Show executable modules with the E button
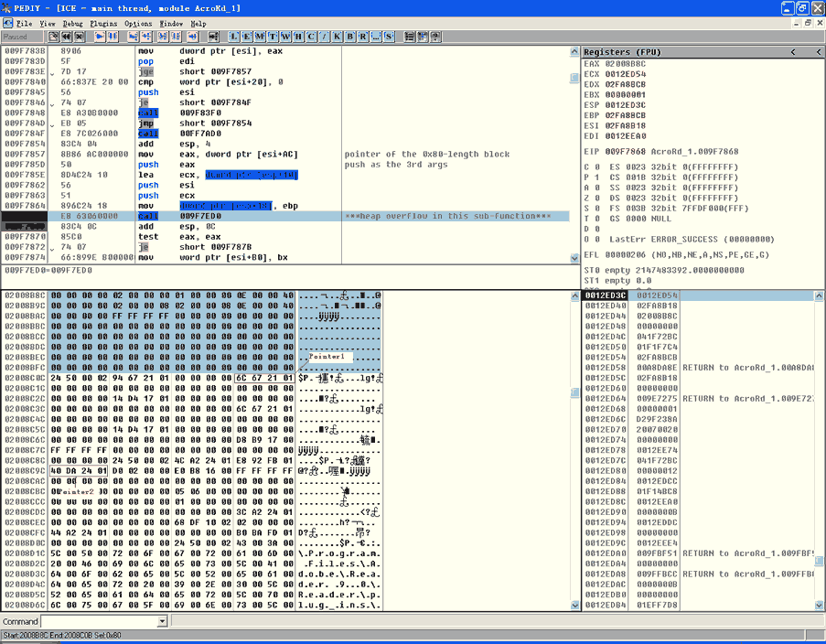The height and width of the screenshot is (644, 826). [x=247, y=37]
